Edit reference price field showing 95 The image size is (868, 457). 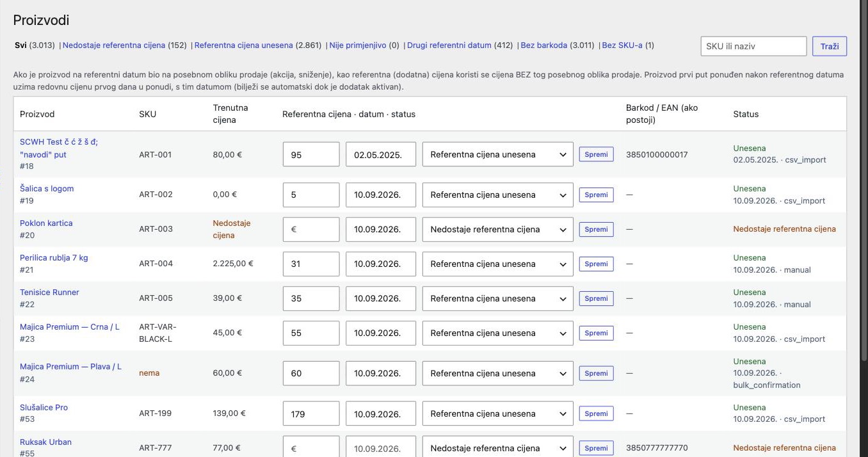(x=311, y=154)
